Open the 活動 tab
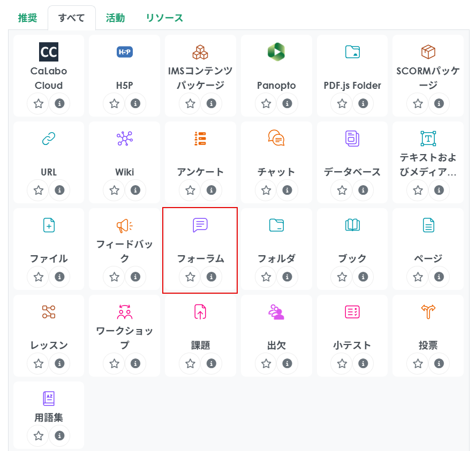Image resolution: width=476 pixels, height=451 pixels. [115, 18]
